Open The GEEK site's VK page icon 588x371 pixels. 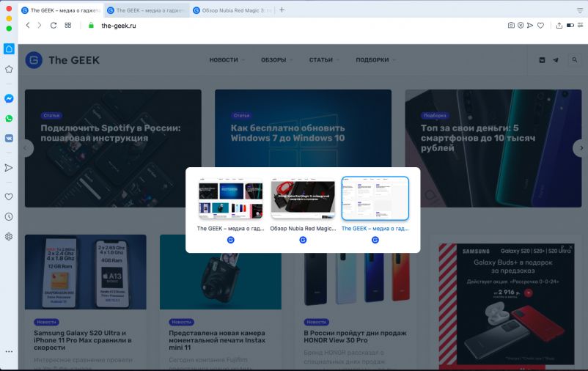[542, 60]
